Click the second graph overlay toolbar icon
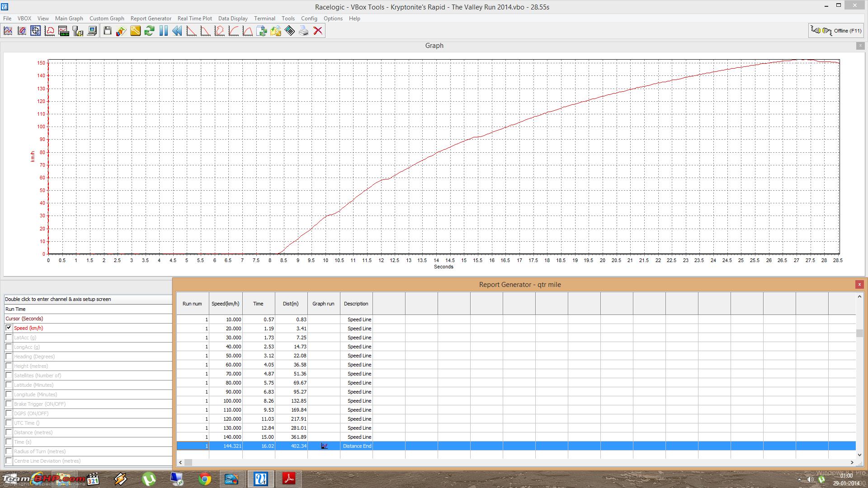The height and width of the screenshot is (488, 868). tap(22, 31)
